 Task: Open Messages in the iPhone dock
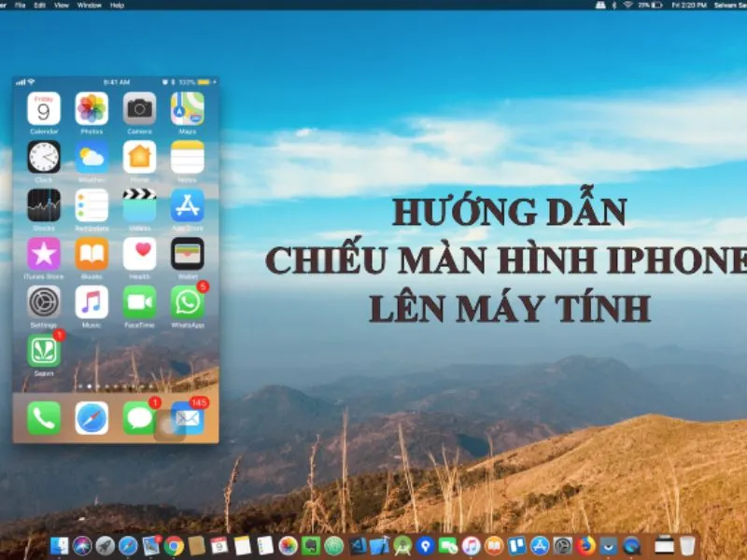click(x=139, y=418)
